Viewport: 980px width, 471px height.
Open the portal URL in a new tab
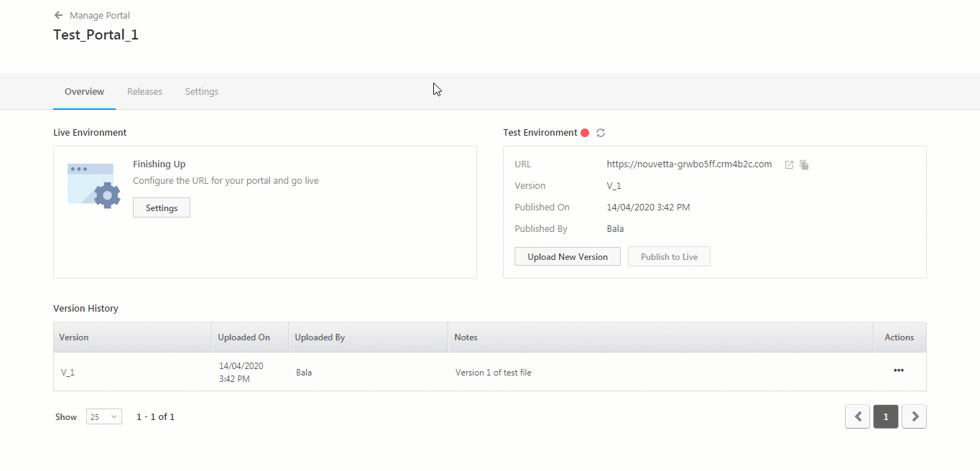click(788, 164)
